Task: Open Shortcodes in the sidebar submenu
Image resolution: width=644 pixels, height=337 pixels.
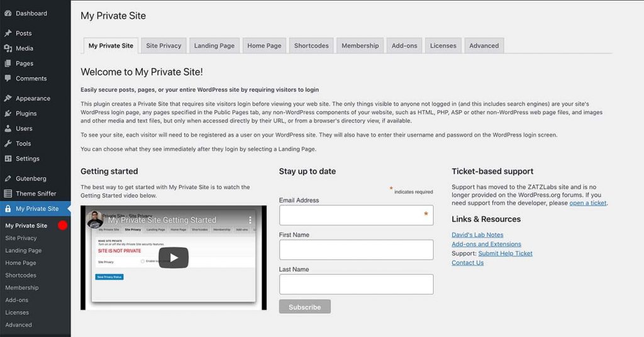Action: 21,275
